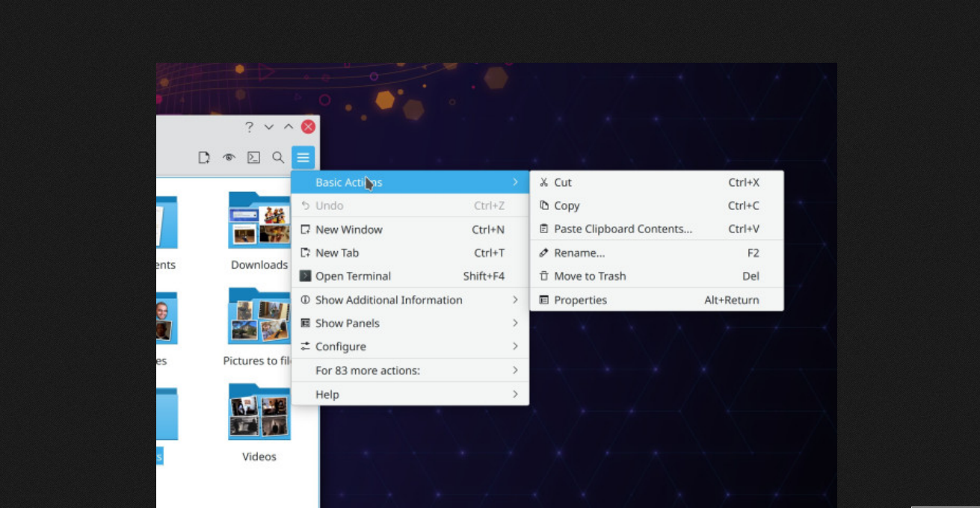Expand the Show Panels submenu arrow
Screen dimensions: 980x508
click(515, 323)
